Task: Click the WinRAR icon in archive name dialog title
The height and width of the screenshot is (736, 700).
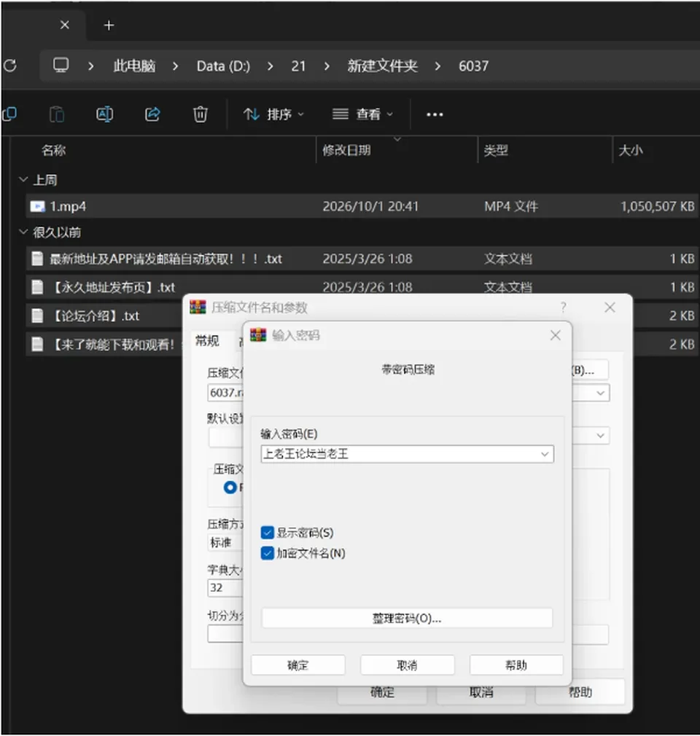Action: click(x=198, y=307)
